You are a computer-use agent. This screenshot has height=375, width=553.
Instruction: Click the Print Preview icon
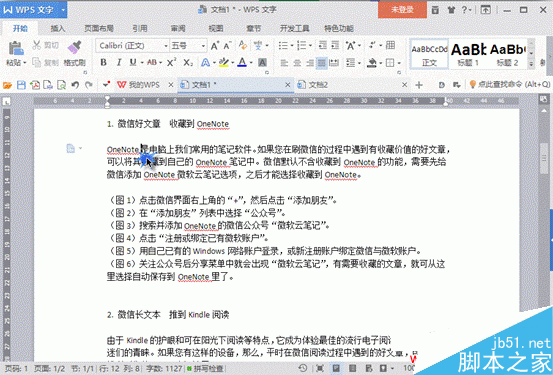(x=61, y=85)
